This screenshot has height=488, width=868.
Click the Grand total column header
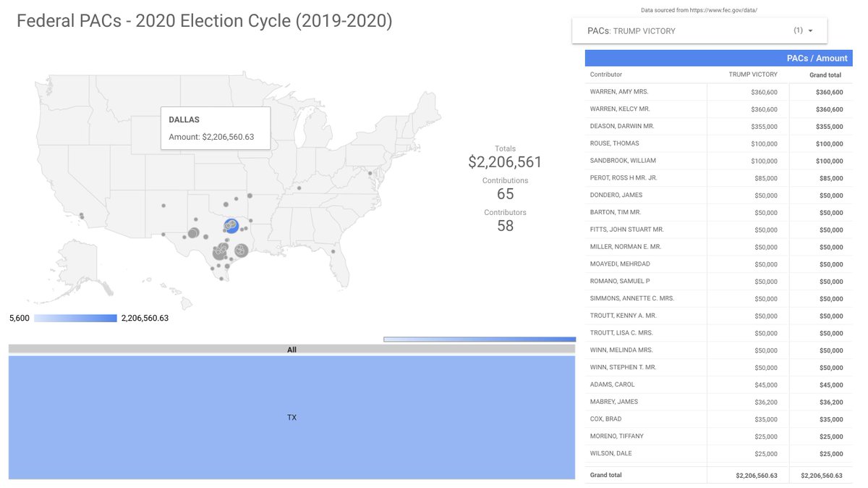tap(825, 75)
